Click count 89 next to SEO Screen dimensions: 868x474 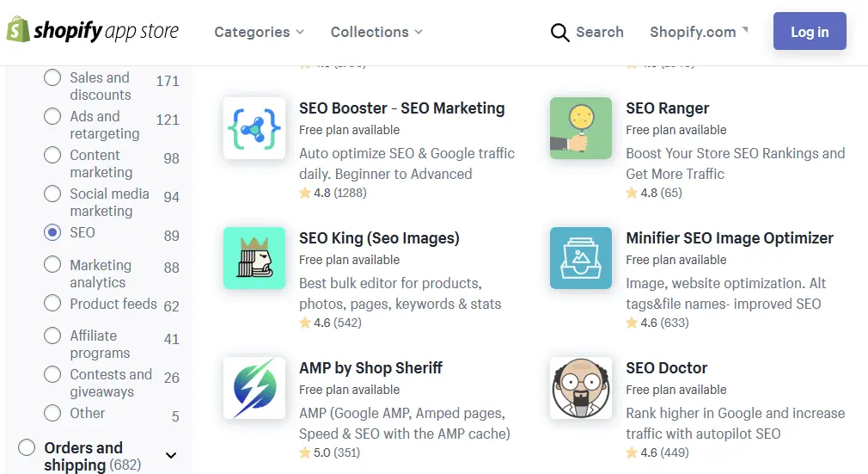coord(171,236)
